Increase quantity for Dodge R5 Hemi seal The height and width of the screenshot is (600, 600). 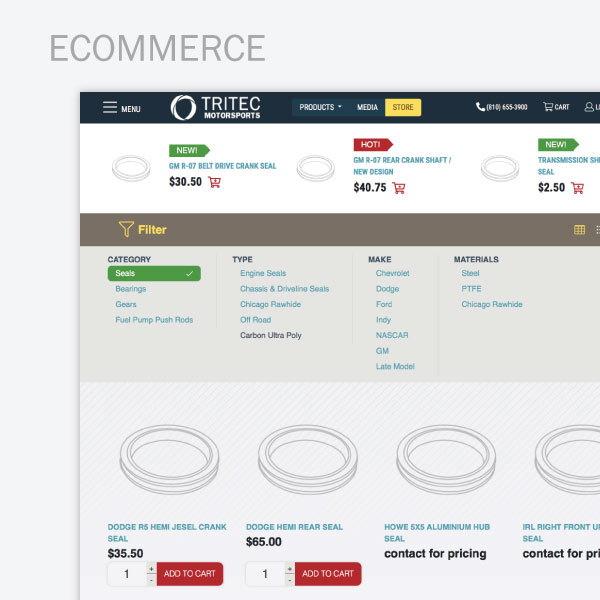(152, 569)
